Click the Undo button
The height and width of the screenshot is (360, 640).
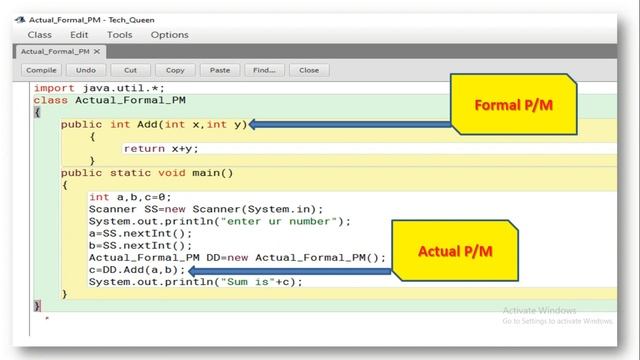coord(86,70)
